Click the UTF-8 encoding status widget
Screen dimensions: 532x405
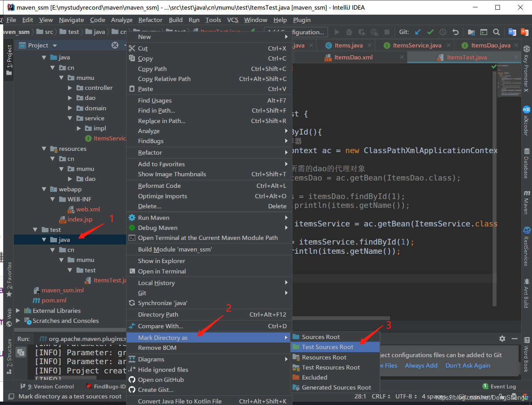click(406, 397)
